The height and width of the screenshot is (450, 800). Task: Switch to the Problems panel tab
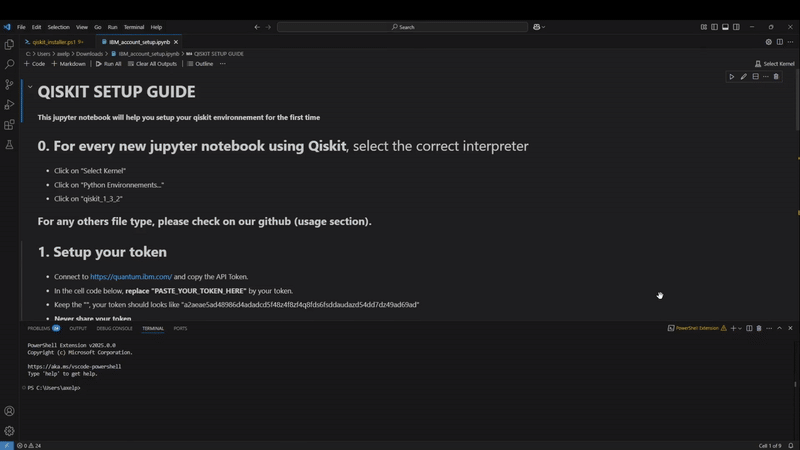pyautogui.click(x=43, y=328)
